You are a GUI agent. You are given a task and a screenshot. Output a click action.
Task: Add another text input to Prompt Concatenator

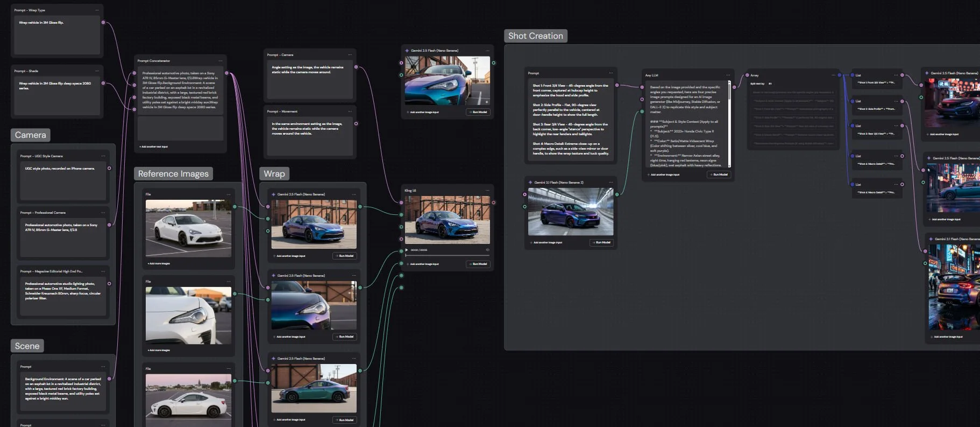[154, 146]
